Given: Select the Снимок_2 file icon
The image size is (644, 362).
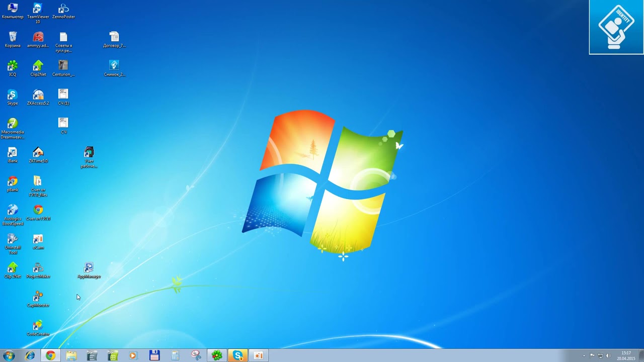Looking at the screenshot, I should (114, 68).
